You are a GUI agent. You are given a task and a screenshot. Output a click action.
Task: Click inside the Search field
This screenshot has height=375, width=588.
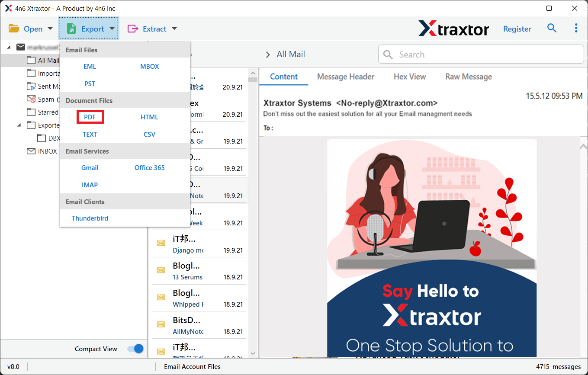[480, 54]
